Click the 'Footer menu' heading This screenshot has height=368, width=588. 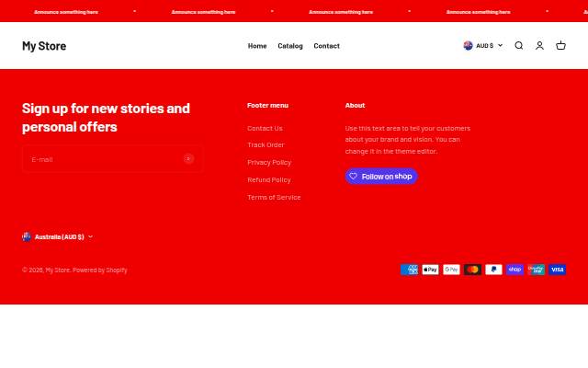(x=267, y=106)
